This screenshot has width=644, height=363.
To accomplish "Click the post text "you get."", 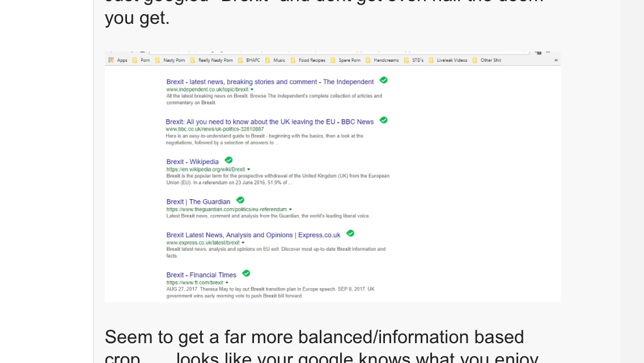I will click(137, 18).
